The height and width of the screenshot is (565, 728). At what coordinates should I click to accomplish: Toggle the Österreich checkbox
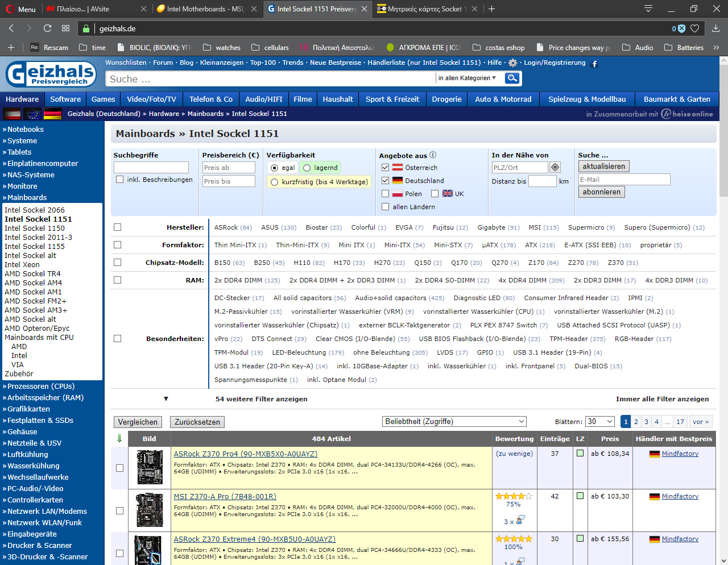[x=386, y=167]
